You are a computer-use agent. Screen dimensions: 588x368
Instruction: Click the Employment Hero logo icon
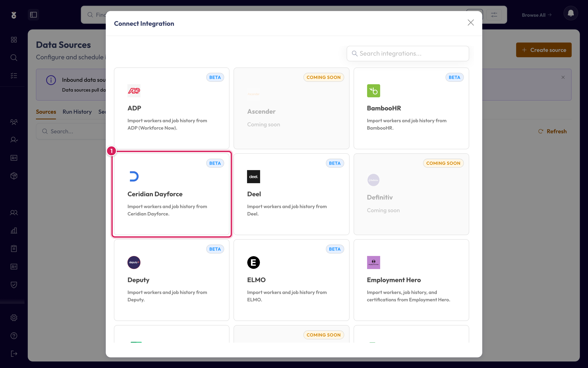tap(373, 262)
